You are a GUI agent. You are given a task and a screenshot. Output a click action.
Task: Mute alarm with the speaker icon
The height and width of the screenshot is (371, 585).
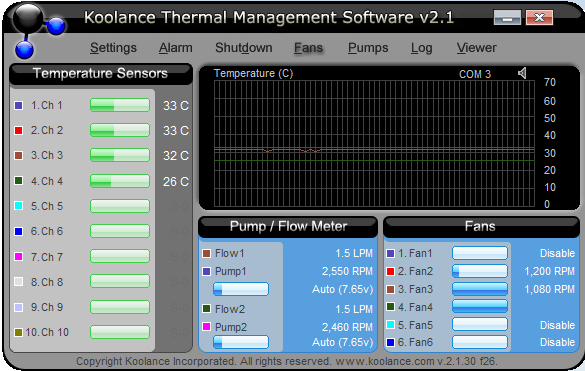point(522,73)
